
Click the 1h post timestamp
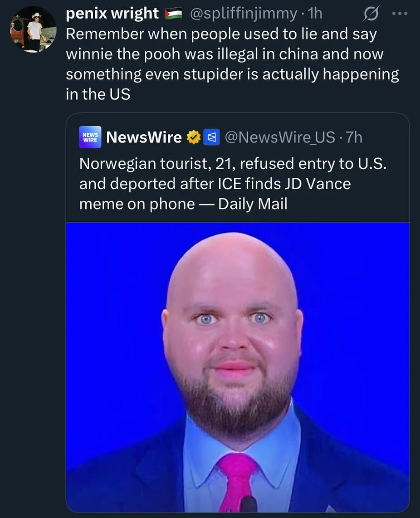pyautogui.click(x=315, y=14)
